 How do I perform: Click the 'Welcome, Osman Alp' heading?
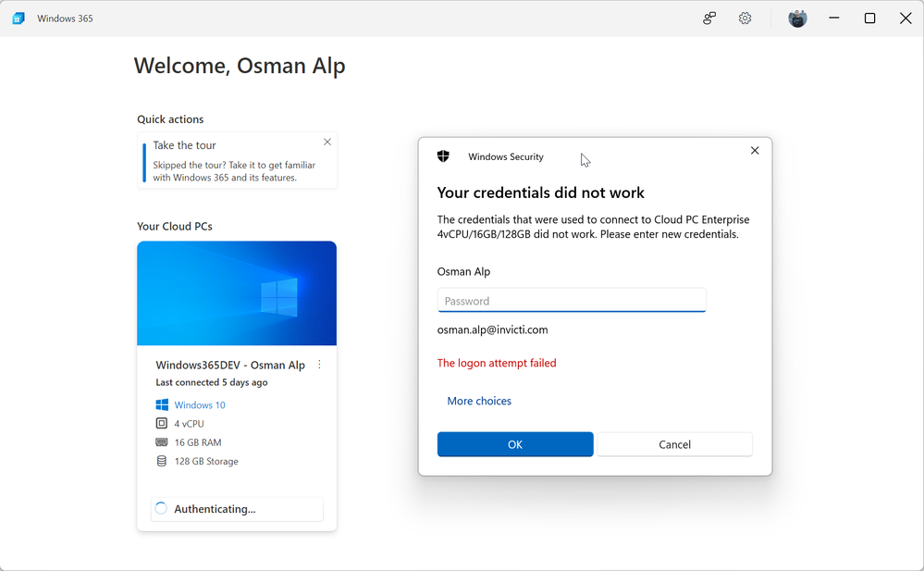point(240,66)
